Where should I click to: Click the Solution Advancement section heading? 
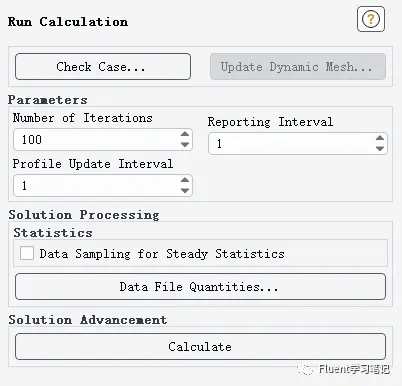[x=88, y=320]
